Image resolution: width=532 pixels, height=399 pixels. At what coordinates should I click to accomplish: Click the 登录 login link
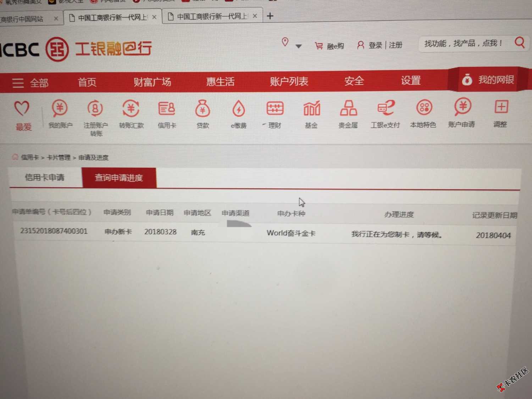375,45
